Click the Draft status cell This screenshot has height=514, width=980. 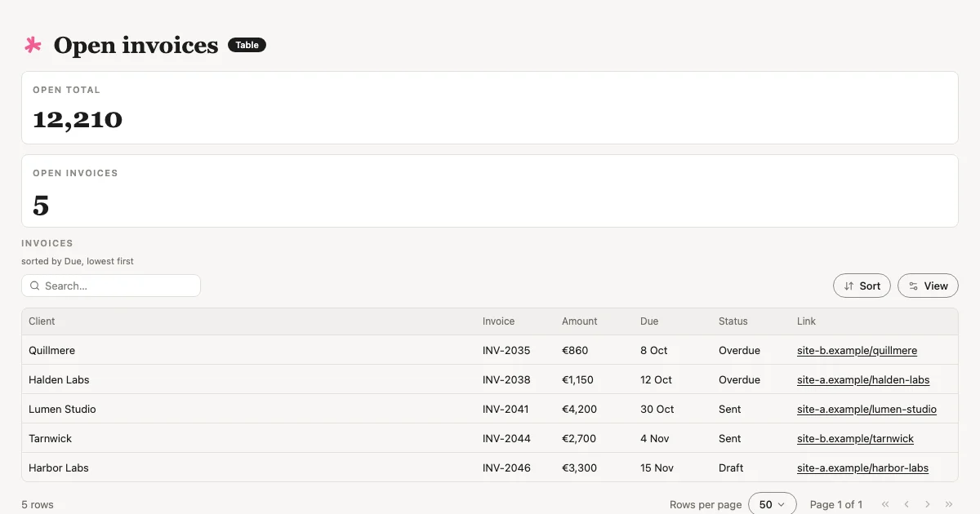coord(731,467)
